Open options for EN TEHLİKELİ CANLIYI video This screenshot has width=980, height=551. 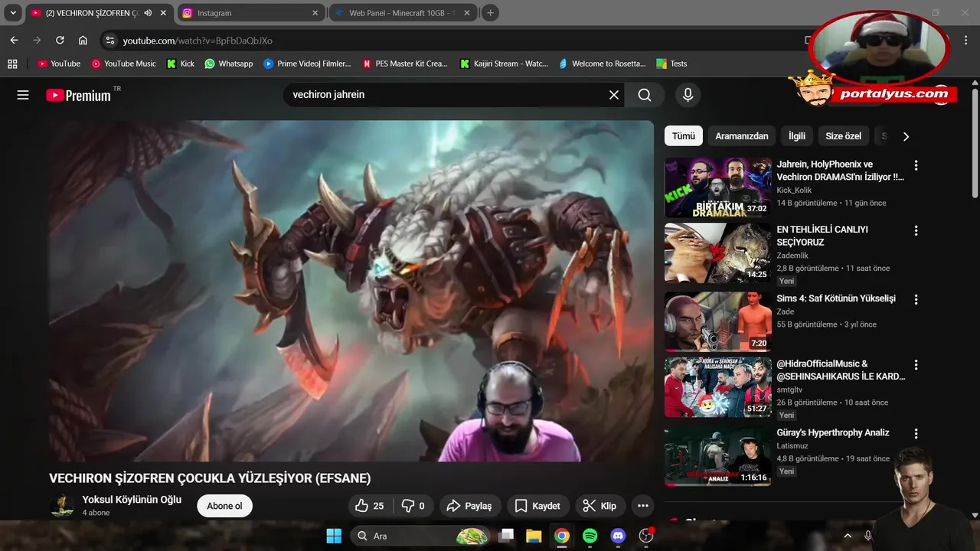point(916,230)
